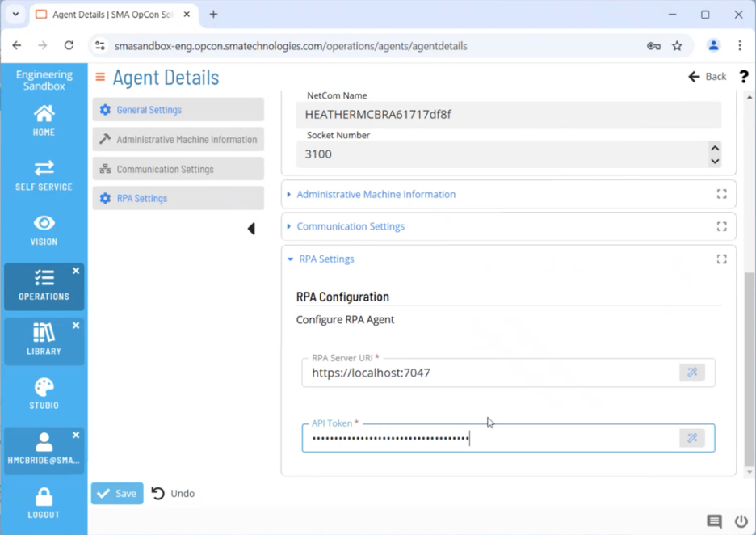Viewport: 756px width, 535px height.
Task: Reload the page
Action: point(69,45)
